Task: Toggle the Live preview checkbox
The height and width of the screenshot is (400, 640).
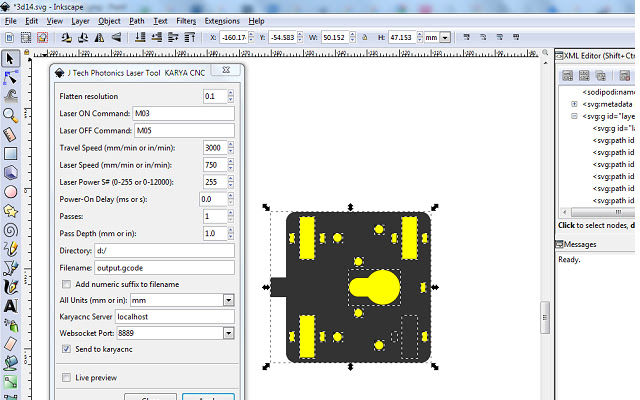Action: [66, 377]
